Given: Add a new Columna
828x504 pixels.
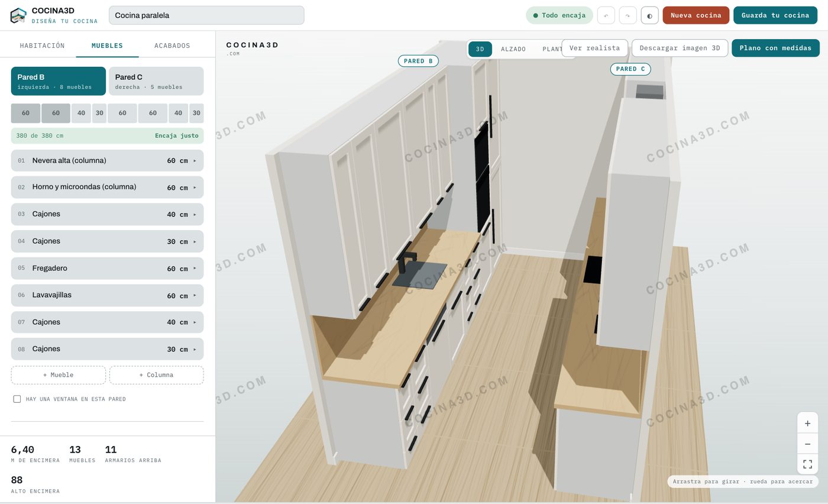Looking at the screenshot, I should [156, 375].
